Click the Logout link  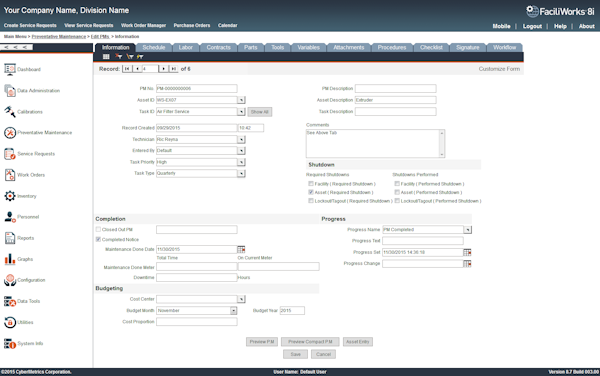coord(532,26)
